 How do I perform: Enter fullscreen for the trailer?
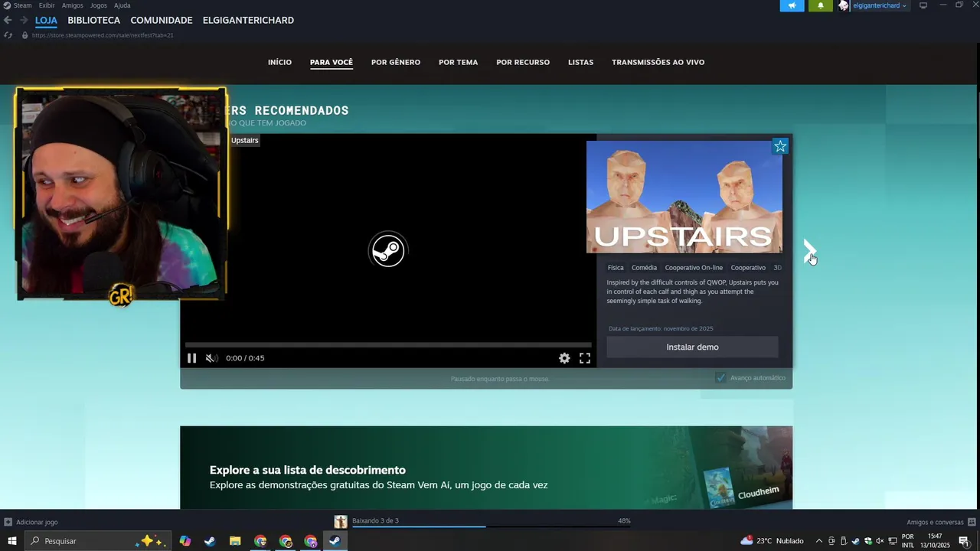click(x=585, y=358)
